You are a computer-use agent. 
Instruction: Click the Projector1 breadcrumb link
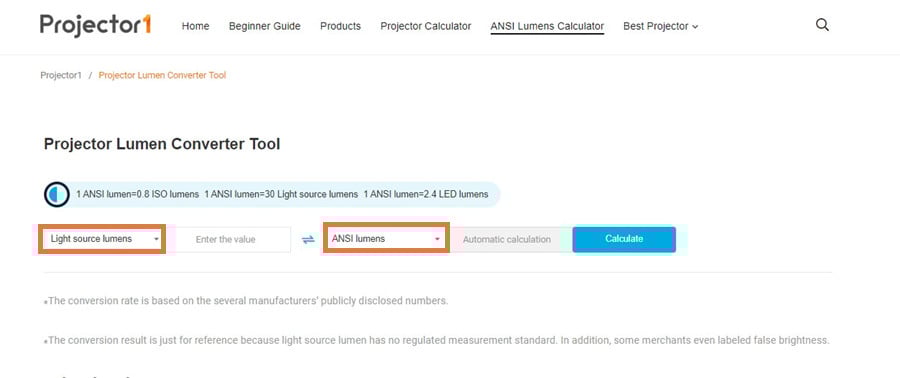[x=61, y=75]
